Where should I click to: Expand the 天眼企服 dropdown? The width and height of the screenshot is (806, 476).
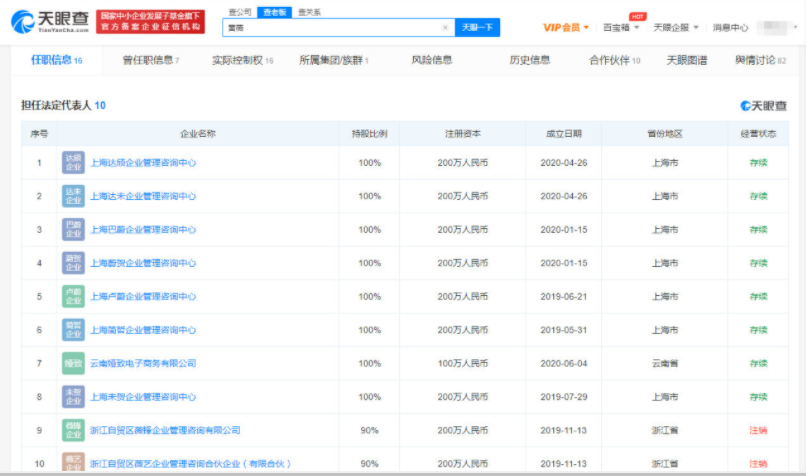676,28
